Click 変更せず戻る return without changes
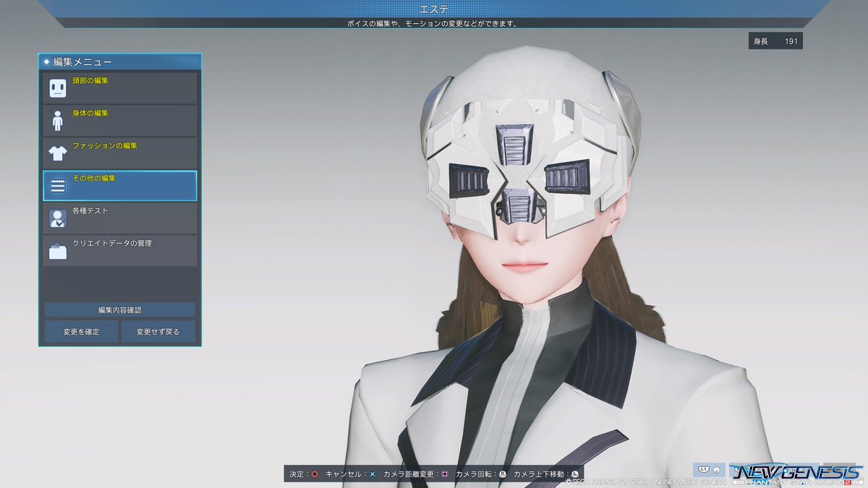The width and height of the screenshot is (868, 488). [158, 332]
